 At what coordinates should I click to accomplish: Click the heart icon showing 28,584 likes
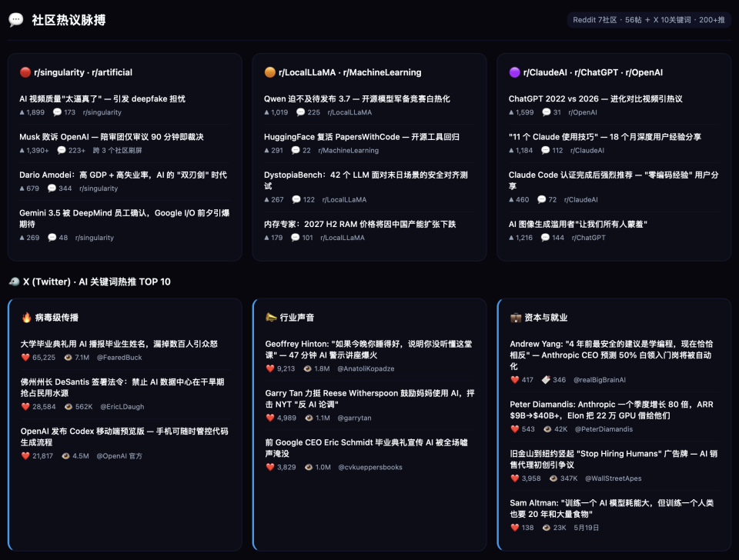click(25, 406)
